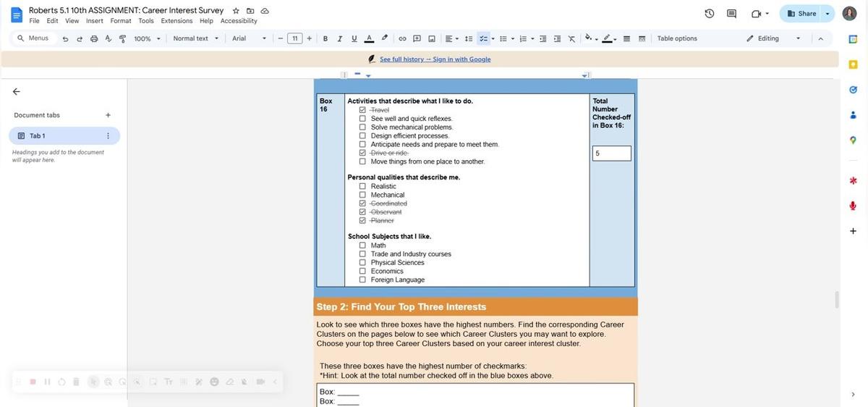Image resolution: width=868 pixels, height=407 pixels.
Task: Toggle Underline formatting
Action: (354, 38)
